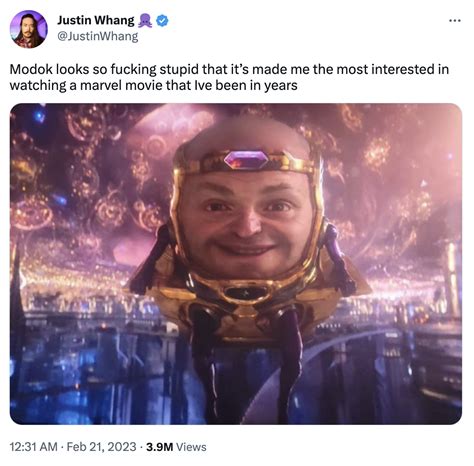Click the 3.9M view count number
This screenshot has width=474, height=466.
(159, 447)
